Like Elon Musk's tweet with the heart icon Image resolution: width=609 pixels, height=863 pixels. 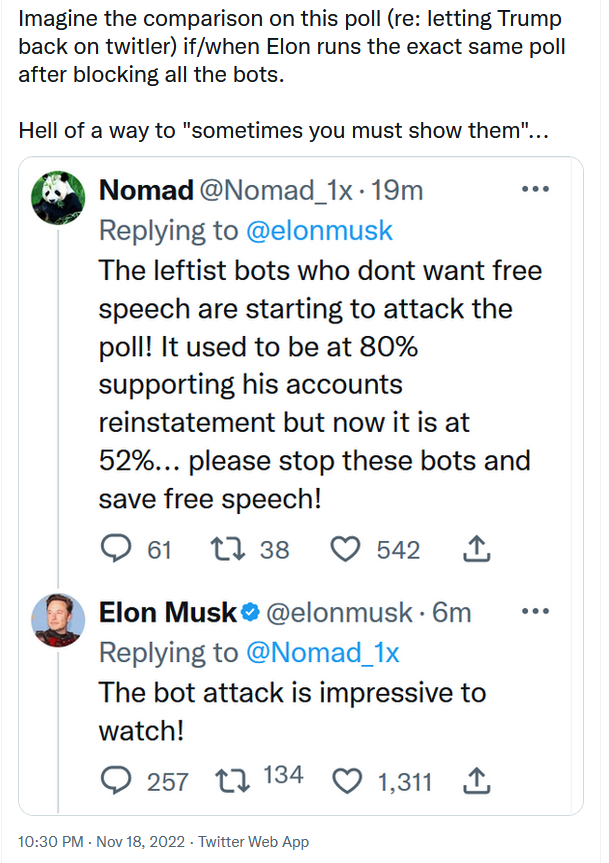point(347,781)
